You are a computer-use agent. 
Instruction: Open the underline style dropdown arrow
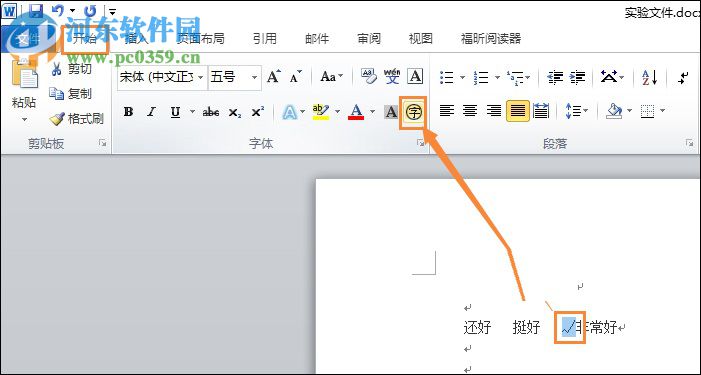[x=192, y=112]
